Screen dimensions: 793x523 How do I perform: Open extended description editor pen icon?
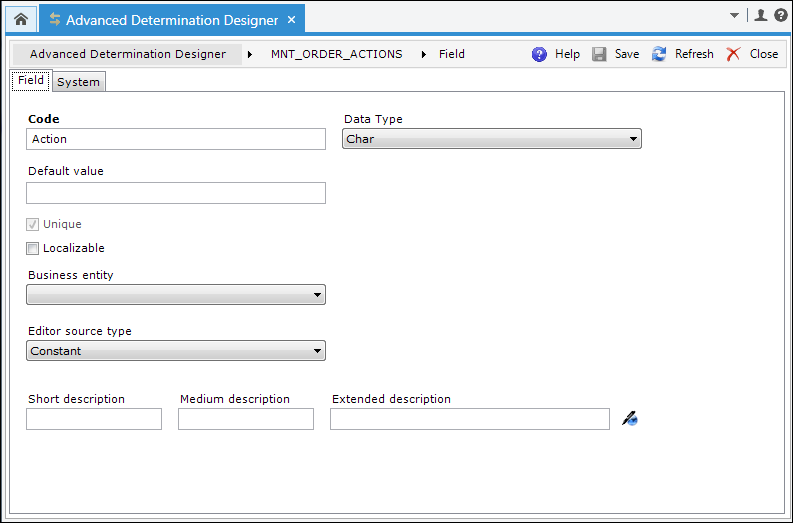tap(630, 419)
